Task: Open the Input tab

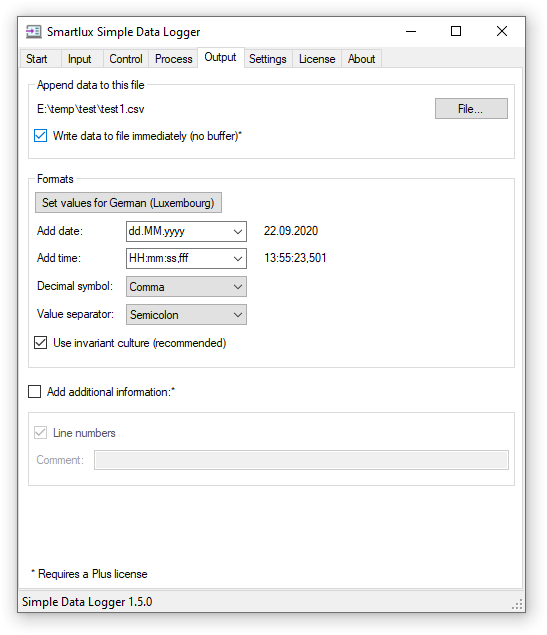Action: [80, 59]
